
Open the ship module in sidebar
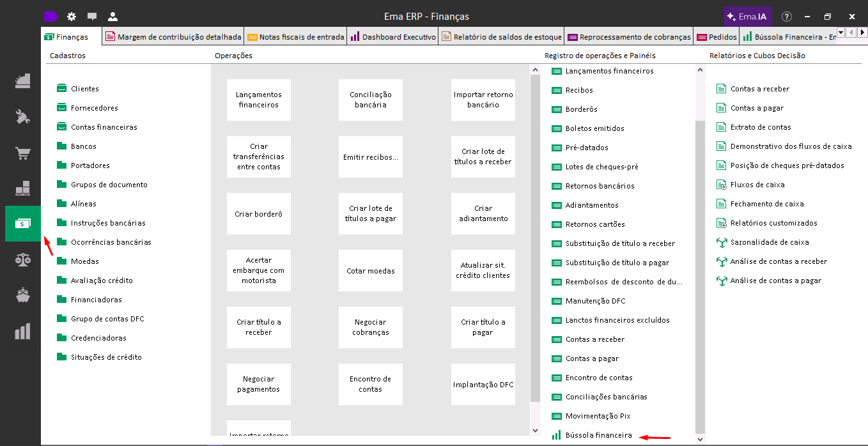pyautogui.click(x=23, y=295)
